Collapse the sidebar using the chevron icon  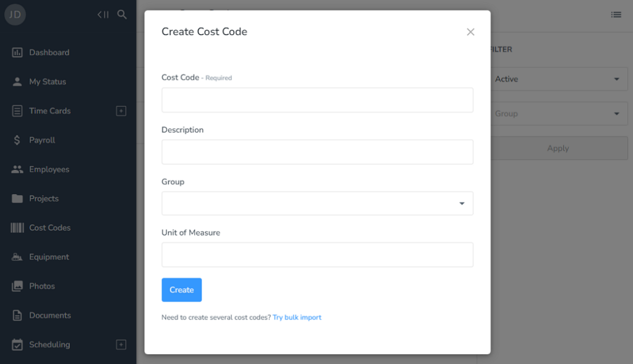(x=103, y=14)
